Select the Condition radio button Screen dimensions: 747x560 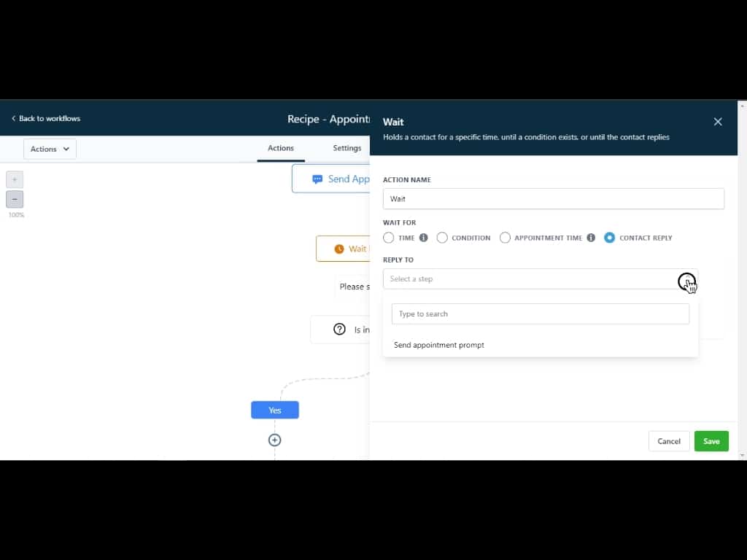click(x=442, y=238)
